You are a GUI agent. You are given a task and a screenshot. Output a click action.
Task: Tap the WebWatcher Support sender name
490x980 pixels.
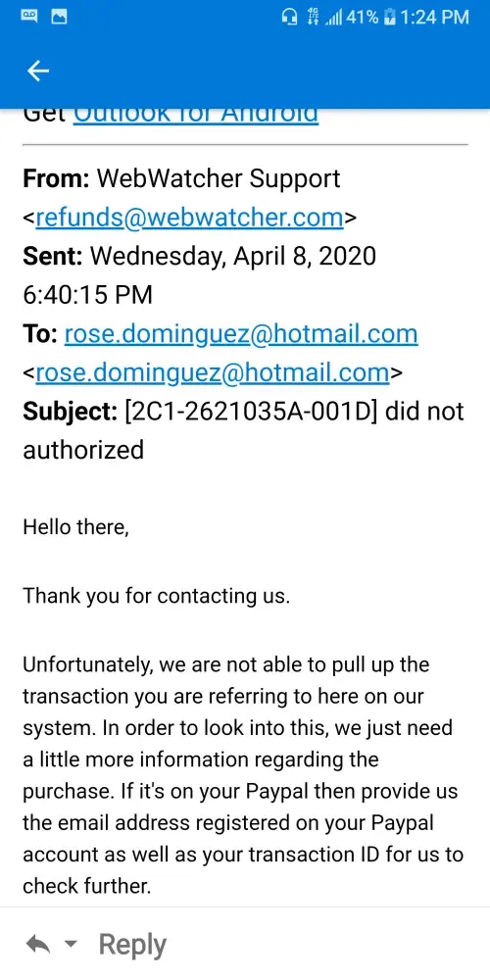pyautogui.click(x=219, y=178)
